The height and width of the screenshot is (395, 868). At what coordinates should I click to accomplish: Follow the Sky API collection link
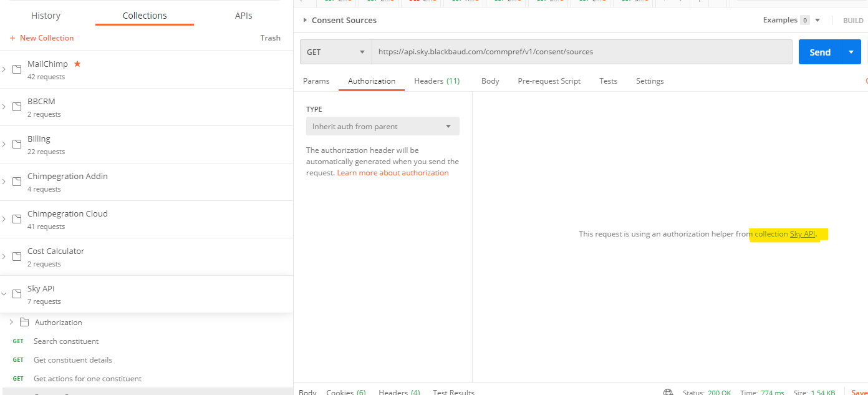click(803, 234)
